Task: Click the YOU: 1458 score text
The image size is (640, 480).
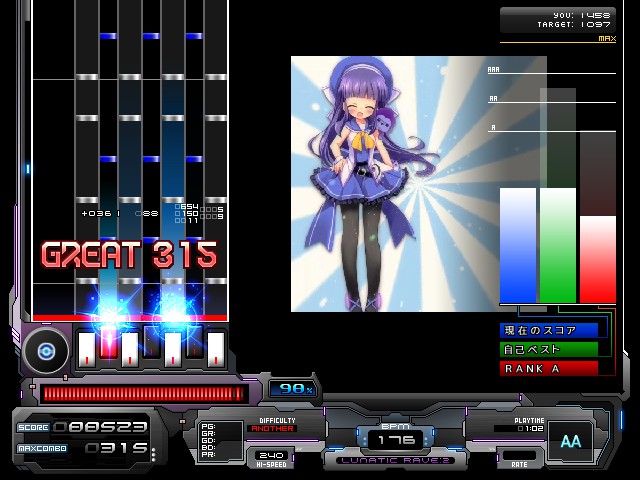Action: click(x=582, y=16)
